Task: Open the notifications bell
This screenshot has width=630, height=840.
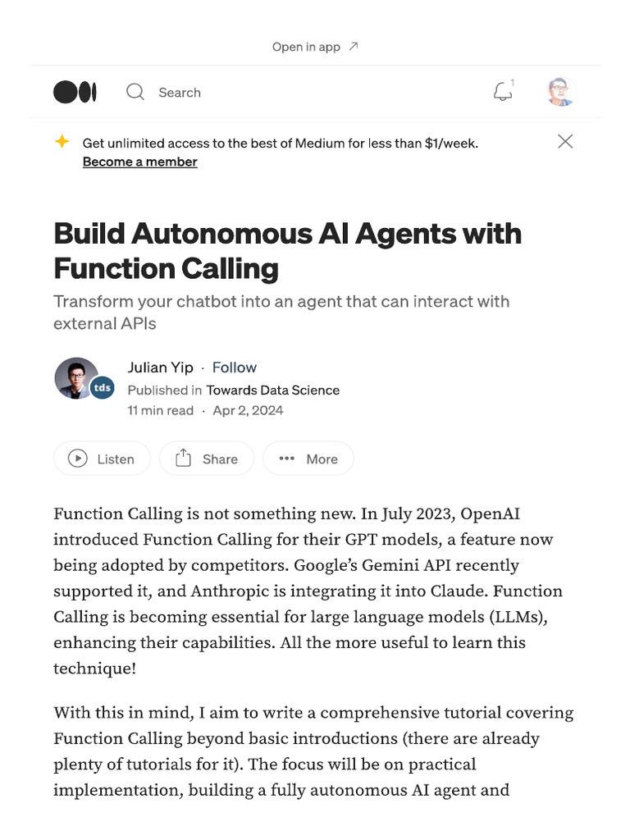Action: (x=503, y=92)
